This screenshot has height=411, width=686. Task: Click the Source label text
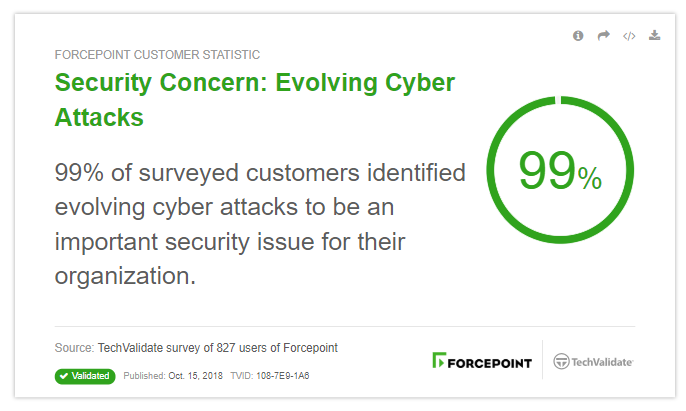pos(74,348)
